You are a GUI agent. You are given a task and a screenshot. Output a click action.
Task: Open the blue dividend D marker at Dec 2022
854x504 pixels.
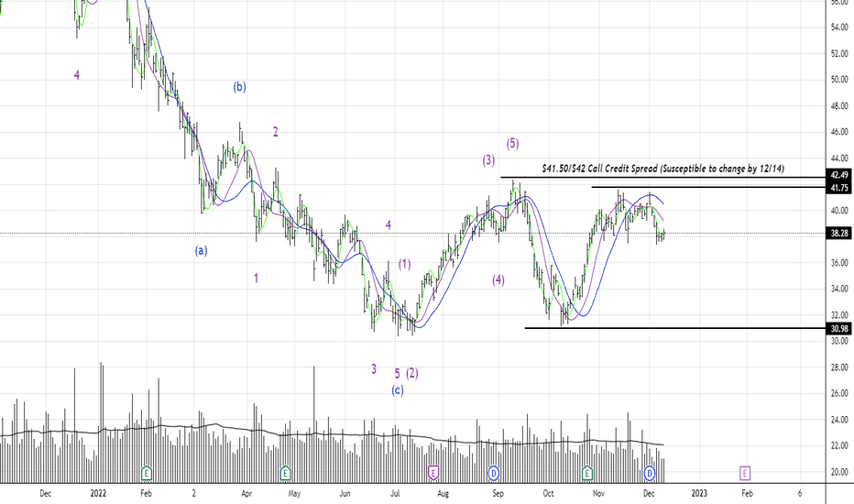click(x=650, y=473)
